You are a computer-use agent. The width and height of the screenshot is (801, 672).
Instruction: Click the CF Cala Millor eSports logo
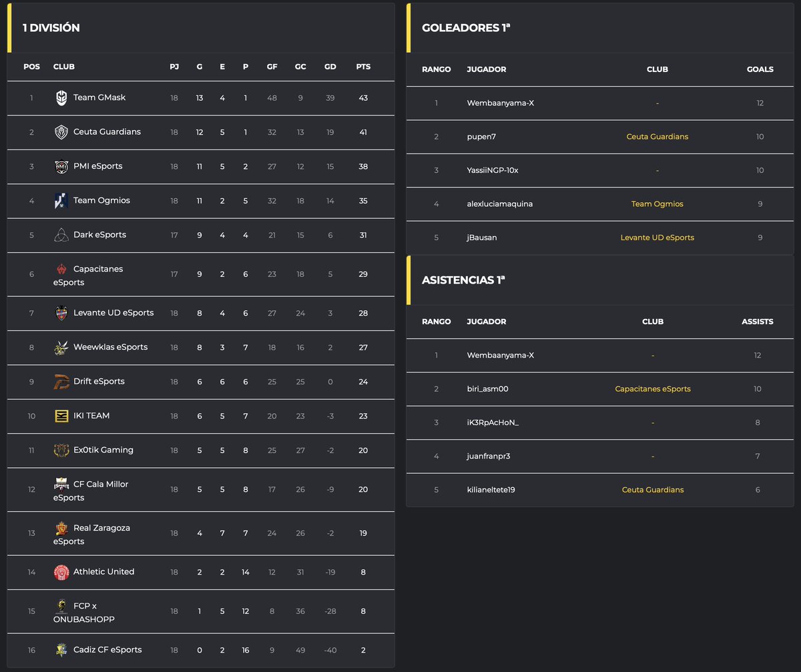[x=61, y=484]
